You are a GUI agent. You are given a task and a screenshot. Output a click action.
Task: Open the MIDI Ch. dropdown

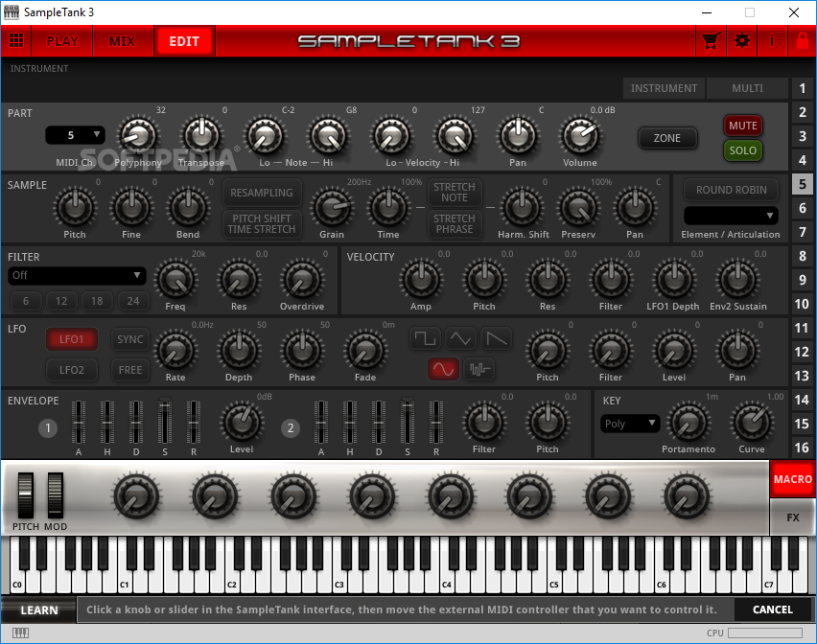coord(76,135)
